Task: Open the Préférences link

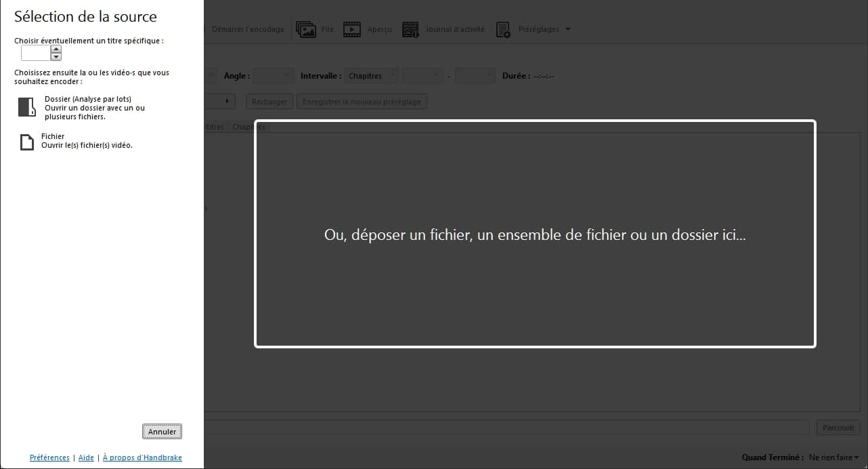Action: pos(49,457)
